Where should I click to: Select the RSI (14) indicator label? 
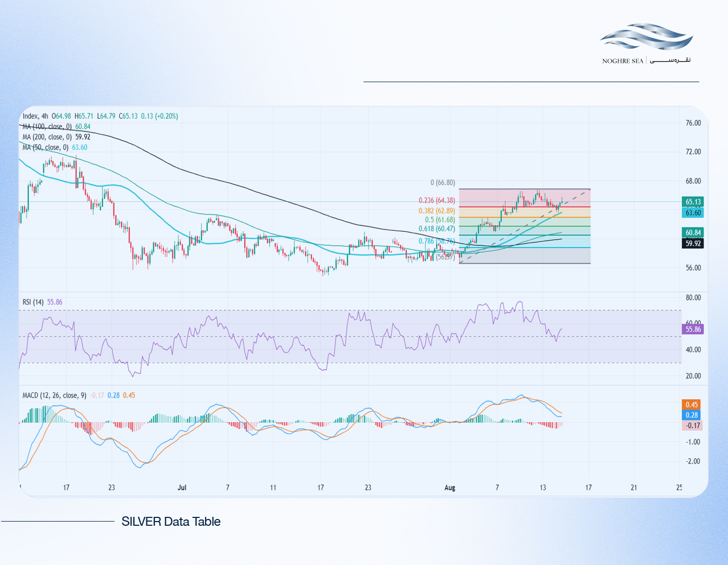(33, 302)
